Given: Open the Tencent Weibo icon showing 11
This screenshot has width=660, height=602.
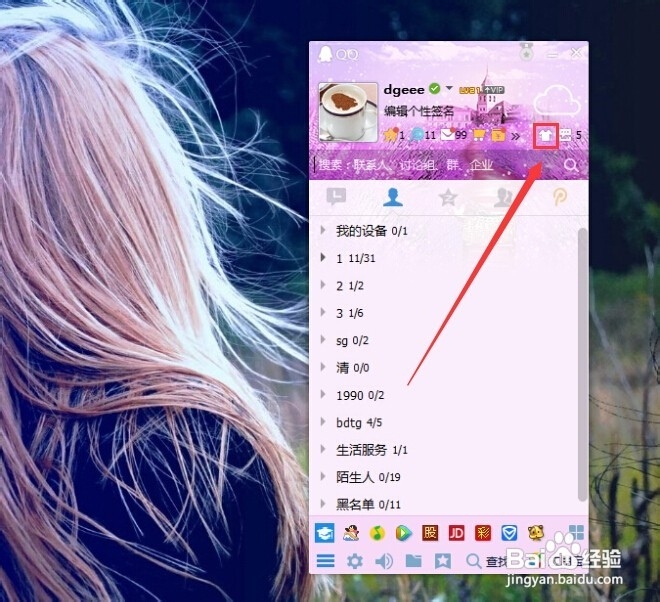Looking at the screenshot, I should [x=417, y=135].
